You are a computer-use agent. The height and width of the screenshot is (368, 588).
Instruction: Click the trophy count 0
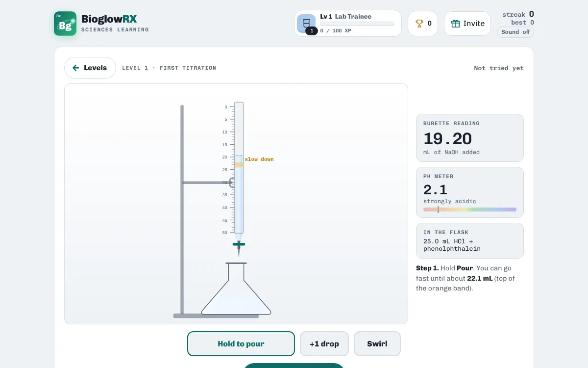(x=430, y=24)
